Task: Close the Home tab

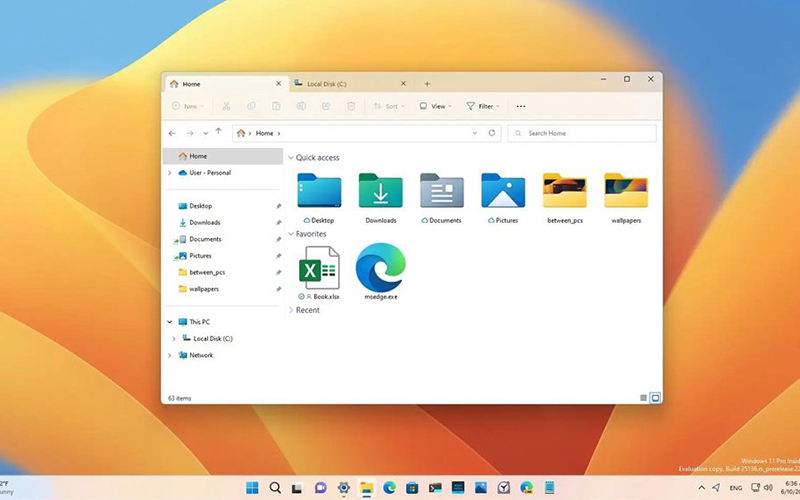Action: click(x=279, y=84)
